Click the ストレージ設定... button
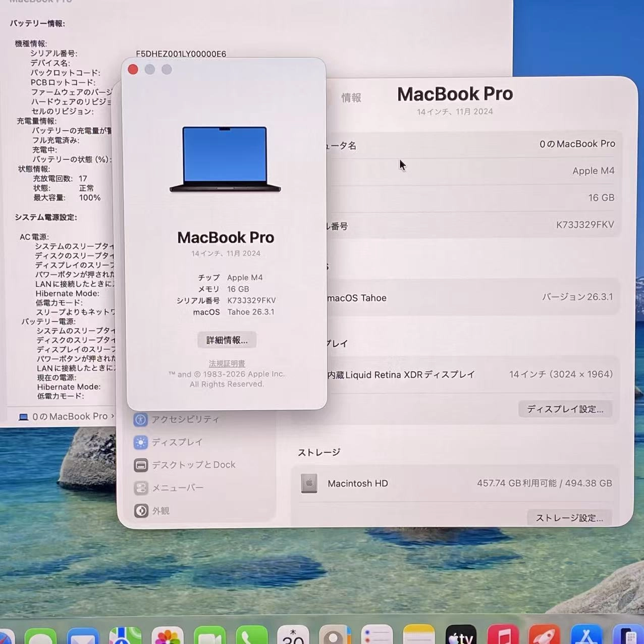 point(569,518)
